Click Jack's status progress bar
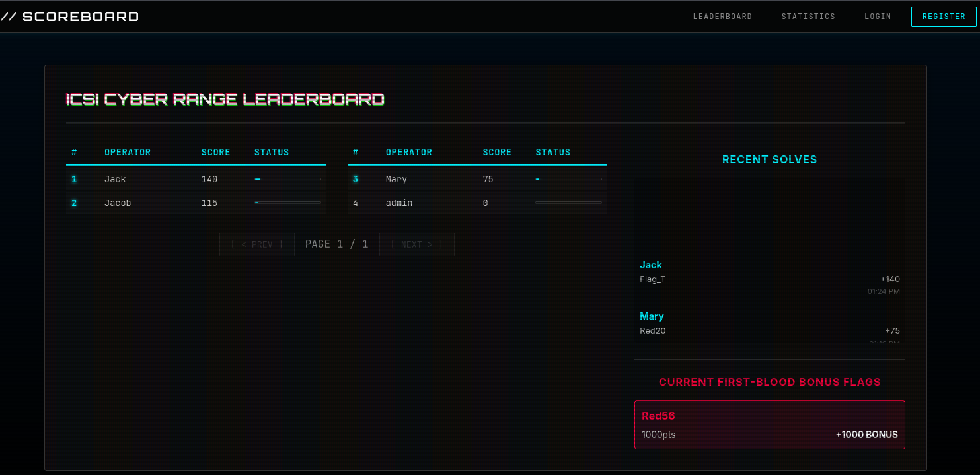This screenshot has width=980, height=475. pos(287,178)
